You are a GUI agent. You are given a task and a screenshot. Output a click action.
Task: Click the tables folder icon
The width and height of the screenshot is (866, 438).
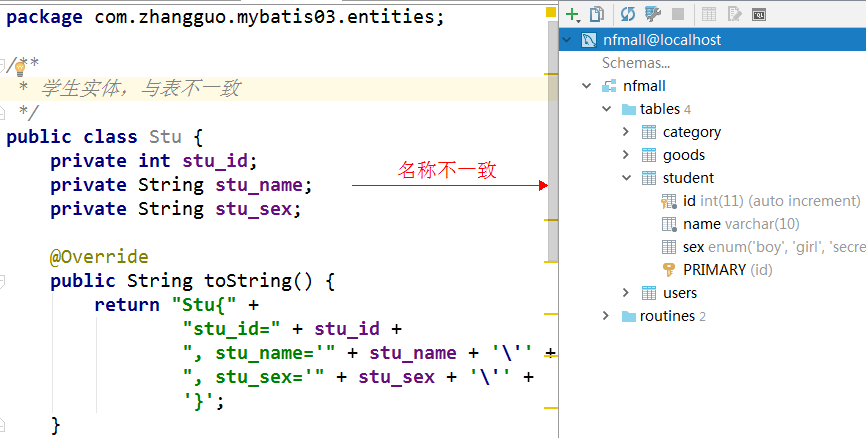coord(629,109)
